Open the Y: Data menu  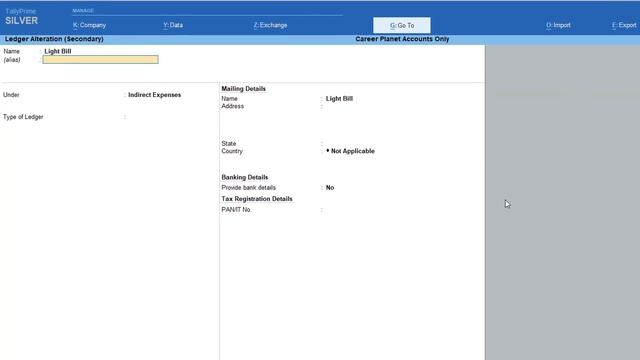click(173, 25)
